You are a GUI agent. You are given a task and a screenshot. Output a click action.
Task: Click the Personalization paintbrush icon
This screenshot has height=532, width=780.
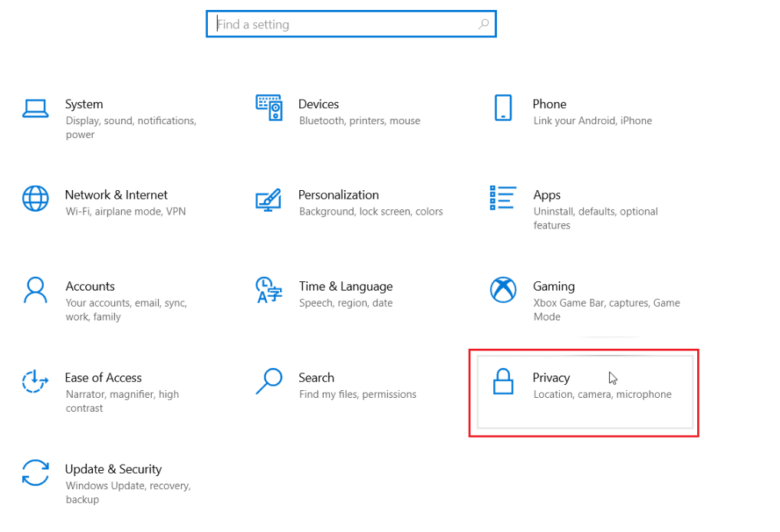pos(269,199)
